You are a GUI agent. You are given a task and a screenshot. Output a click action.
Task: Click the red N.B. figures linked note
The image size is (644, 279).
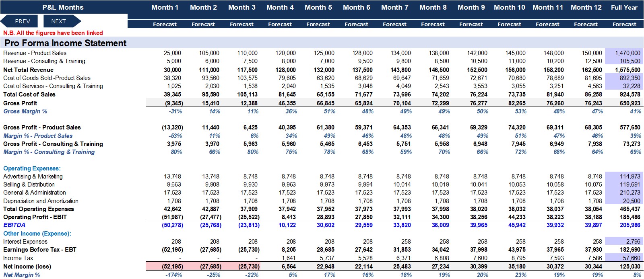coord(53,33)
